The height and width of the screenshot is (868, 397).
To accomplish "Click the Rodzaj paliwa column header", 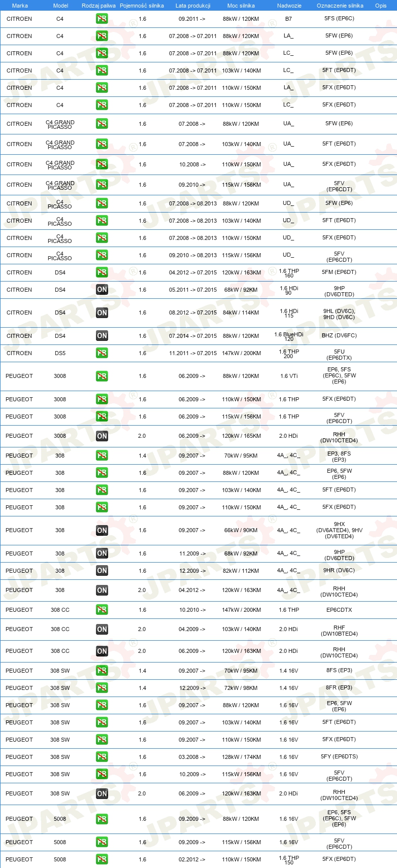I will click(98, 6).
